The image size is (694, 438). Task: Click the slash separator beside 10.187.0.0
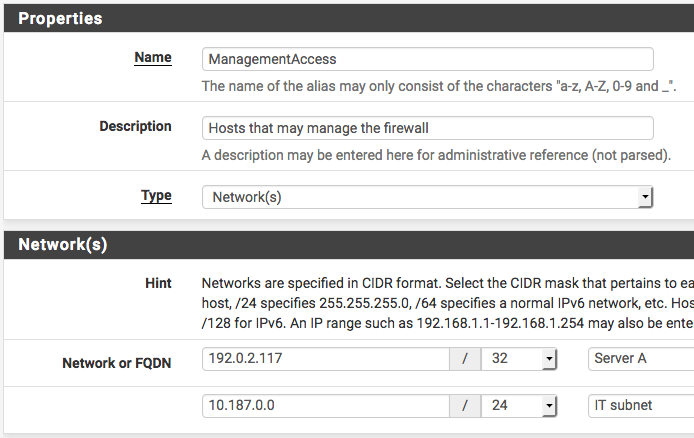click(x=464, y=405)
